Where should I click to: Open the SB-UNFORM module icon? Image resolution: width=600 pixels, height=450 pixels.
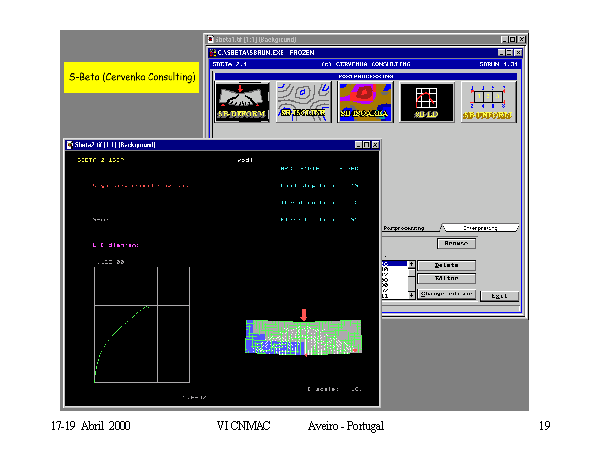coord(488,103)
